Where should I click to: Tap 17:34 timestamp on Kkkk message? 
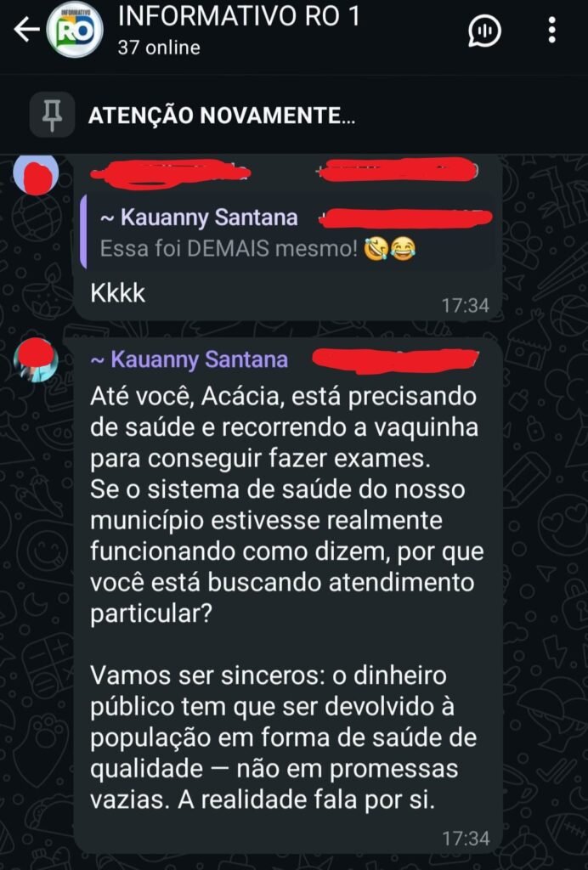coord(466,305)
